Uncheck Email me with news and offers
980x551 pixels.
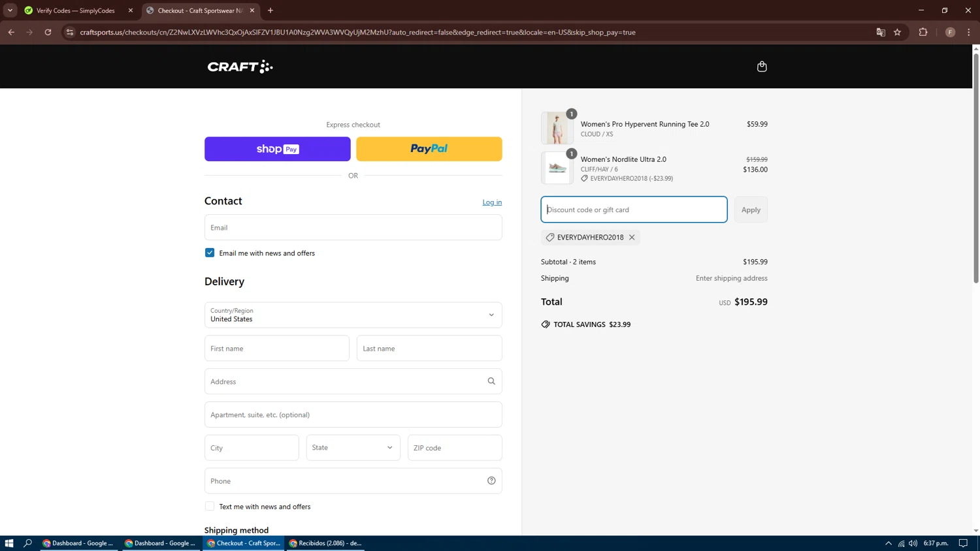tap(210, 253)
